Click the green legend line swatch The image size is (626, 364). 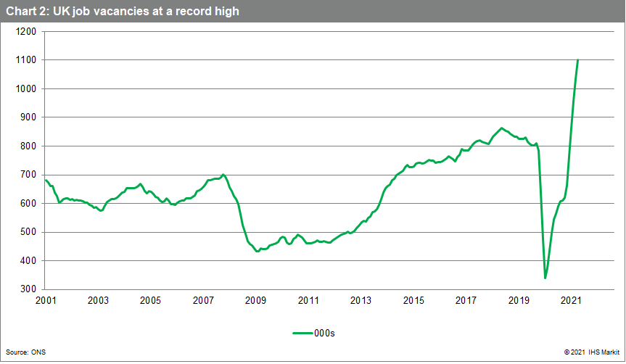tap(303, 334)
